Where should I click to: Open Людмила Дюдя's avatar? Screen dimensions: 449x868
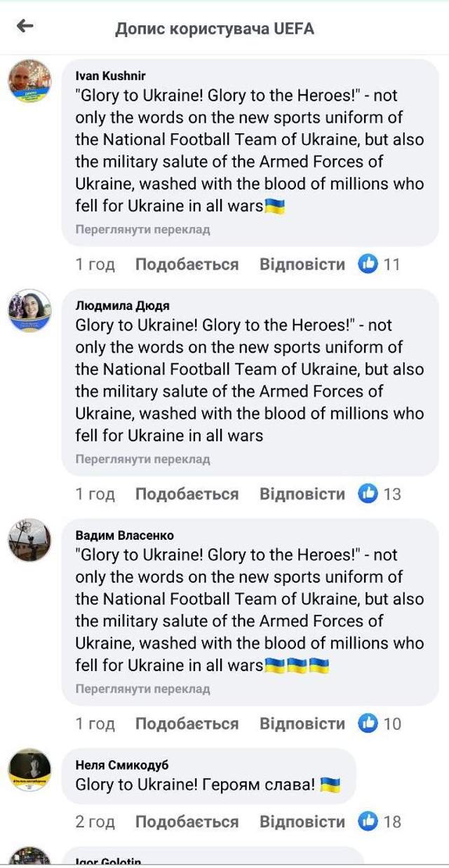pyautogui.click(x=29, y=311)
